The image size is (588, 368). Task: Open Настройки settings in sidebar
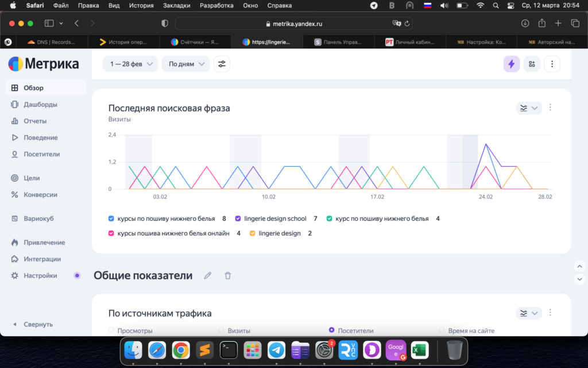pos(40,275)
